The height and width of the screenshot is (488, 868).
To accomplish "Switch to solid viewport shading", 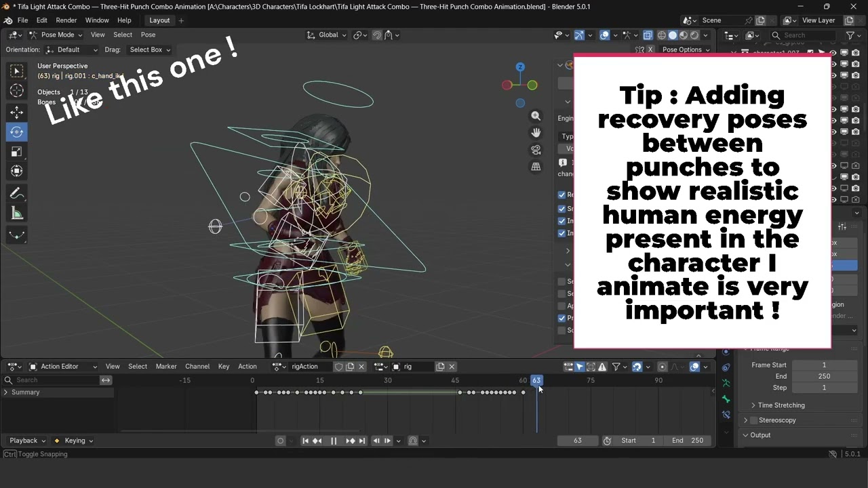I will pyautogui.click(x=673, y=35).
